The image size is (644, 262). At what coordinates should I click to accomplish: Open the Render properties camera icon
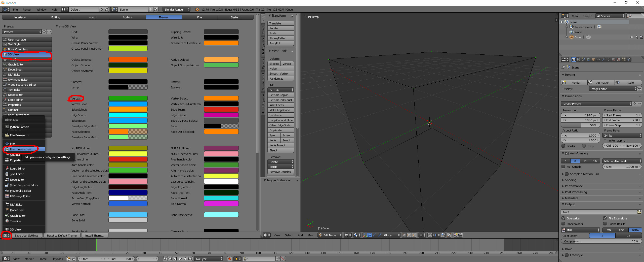(x=574, y=60)
